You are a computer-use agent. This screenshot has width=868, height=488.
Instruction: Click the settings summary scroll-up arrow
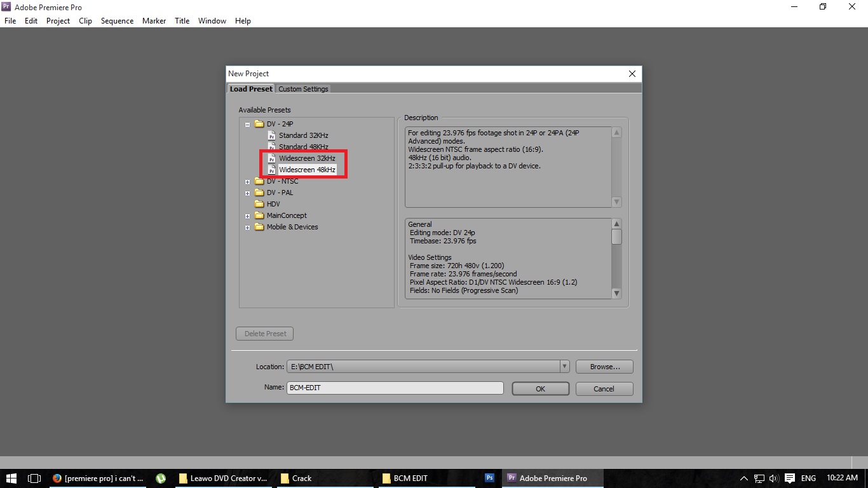tap(616, 224)
